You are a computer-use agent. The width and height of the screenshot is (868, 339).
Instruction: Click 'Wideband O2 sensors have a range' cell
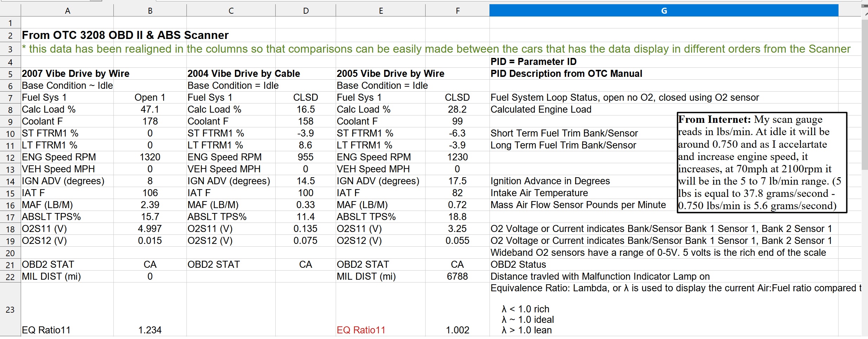point(658,253)
